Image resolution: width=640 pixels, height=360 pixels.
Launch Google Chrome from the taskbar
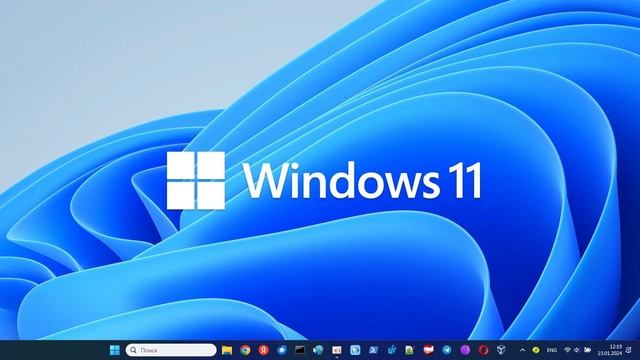tap(245, 350)
